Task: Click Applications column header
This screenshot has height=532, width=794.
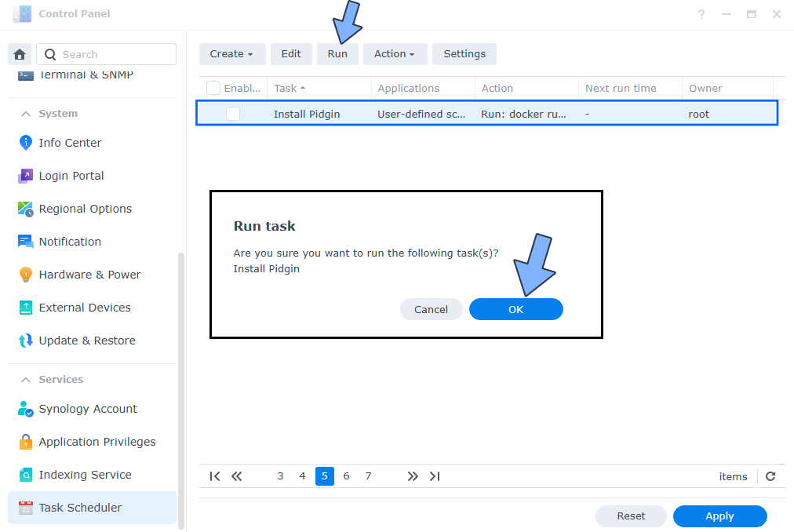Action: click(x=424, y=88)
